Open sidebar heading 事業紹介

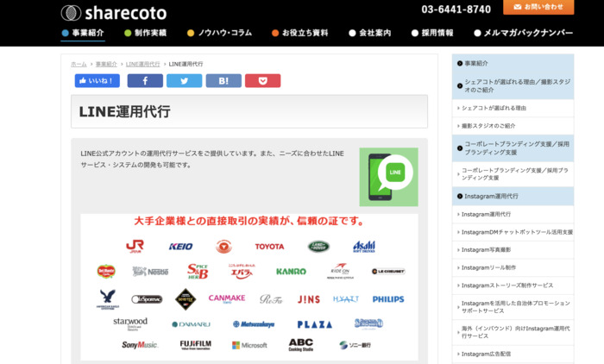(x=513, y=63)
